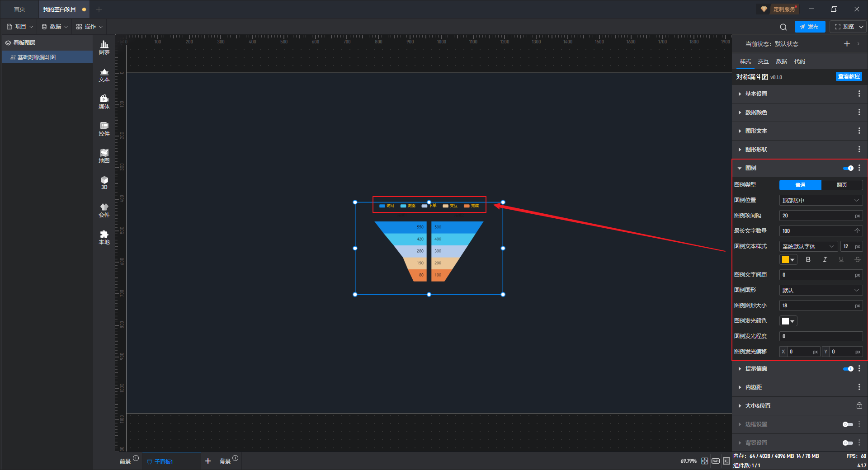The image size is (868, 470).
Task: Open the legend font family dropdown
Action: pyautogui.click(x=808, y=246)
